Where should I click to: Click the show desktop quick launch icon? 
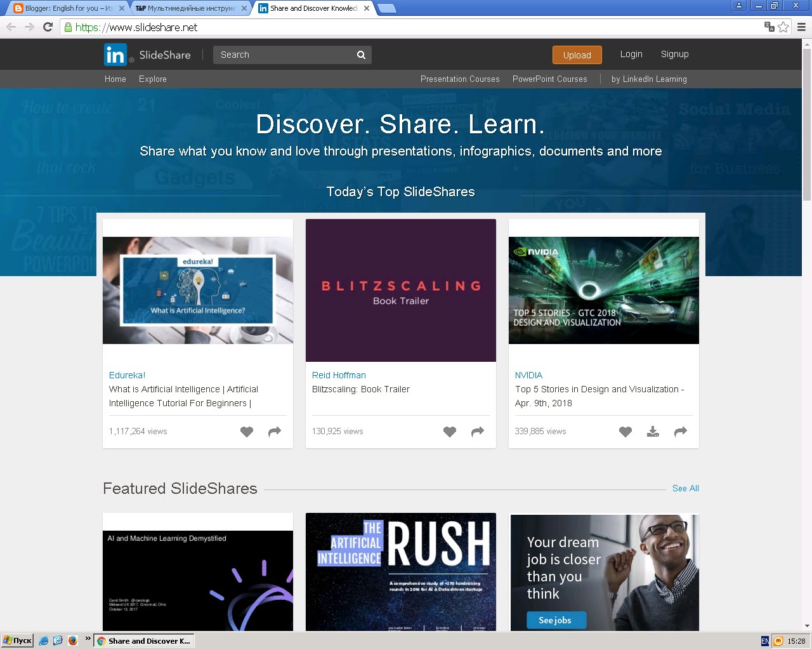[x=58, y=641]
